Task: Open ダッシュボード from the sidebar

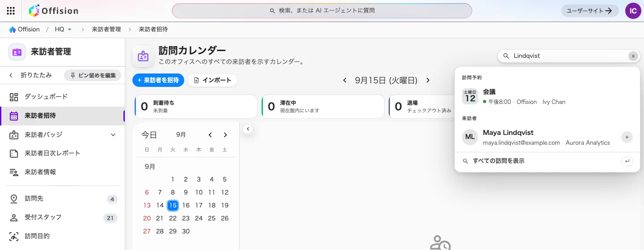Action: click(x=62, y=97)
